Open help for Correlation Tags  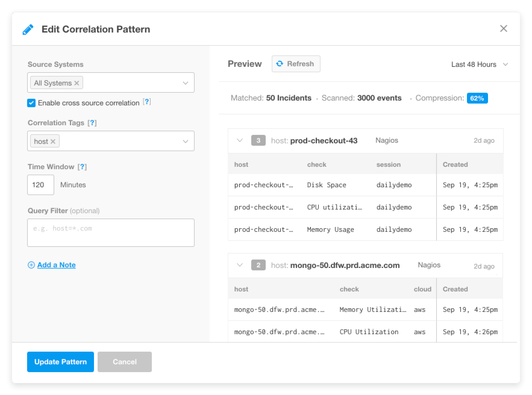click(x=92, y=123)
